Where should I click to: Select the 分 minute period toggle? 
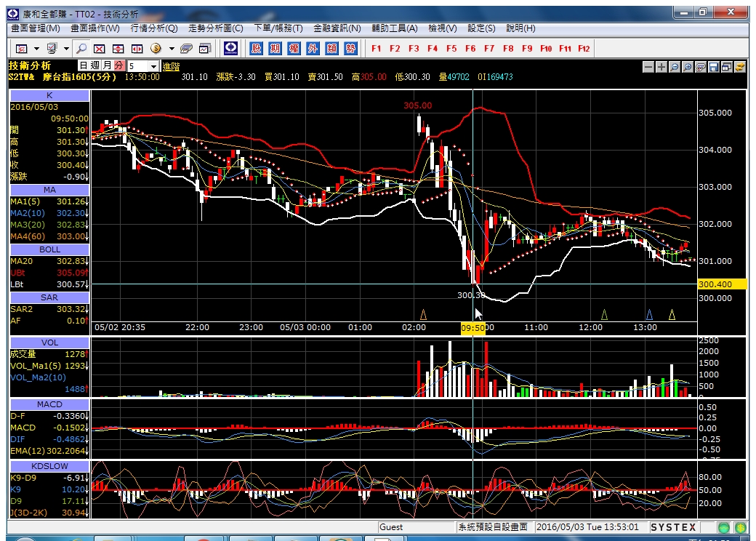[118, 65]
